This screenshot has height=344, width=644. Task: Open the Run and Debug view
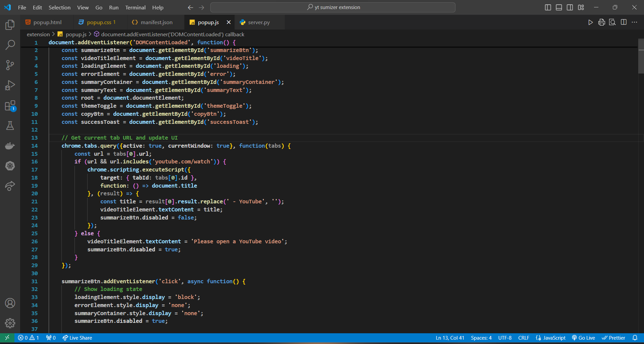pyautogui.click(x=10, y=85)
